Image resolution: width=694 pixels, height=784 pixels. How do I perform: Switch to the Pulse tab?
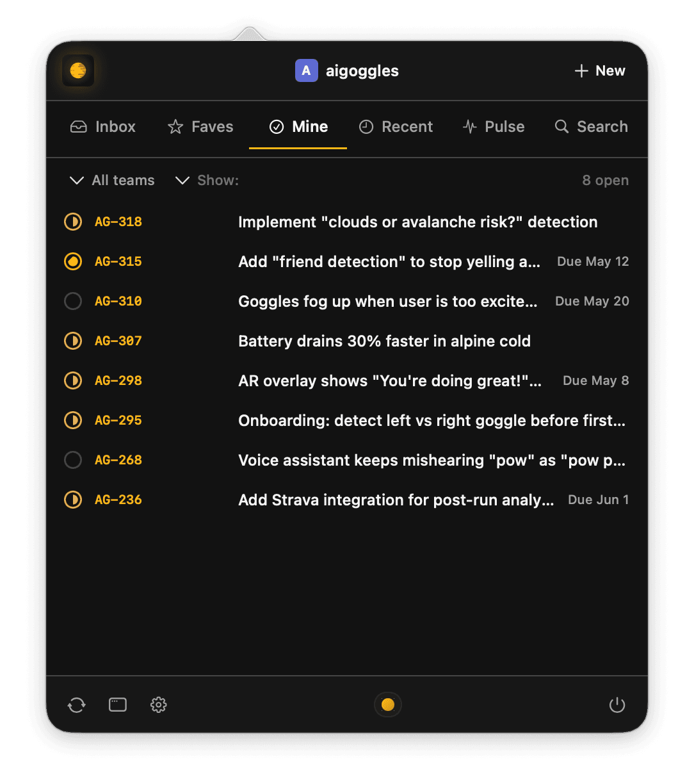[x=494, y=127]
